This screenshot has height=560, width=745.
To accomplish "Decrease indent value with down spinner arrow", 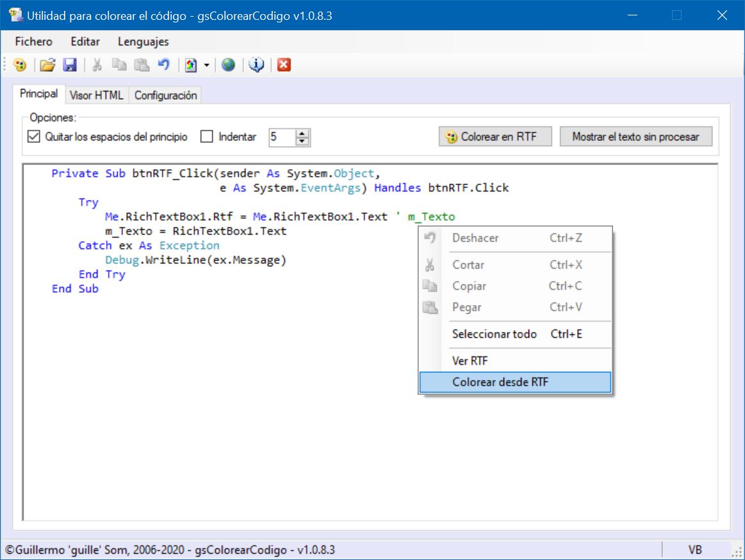I will 302,141.
